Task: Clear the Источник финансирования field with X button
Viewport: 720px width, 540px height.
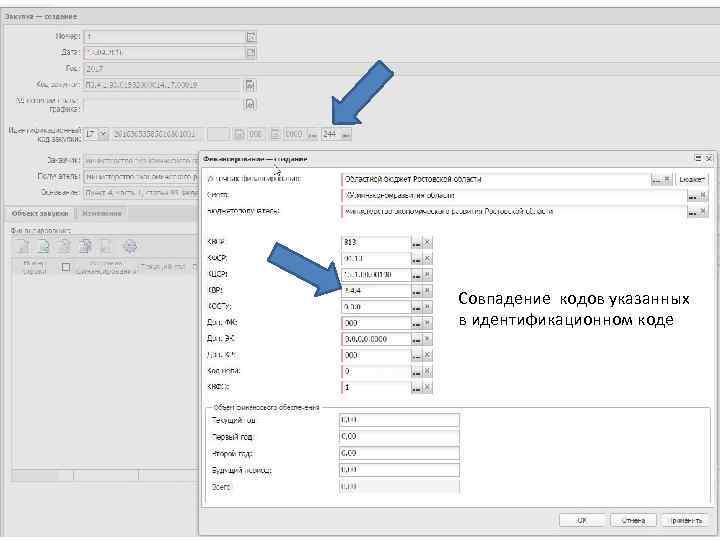Action: (668, 180)
